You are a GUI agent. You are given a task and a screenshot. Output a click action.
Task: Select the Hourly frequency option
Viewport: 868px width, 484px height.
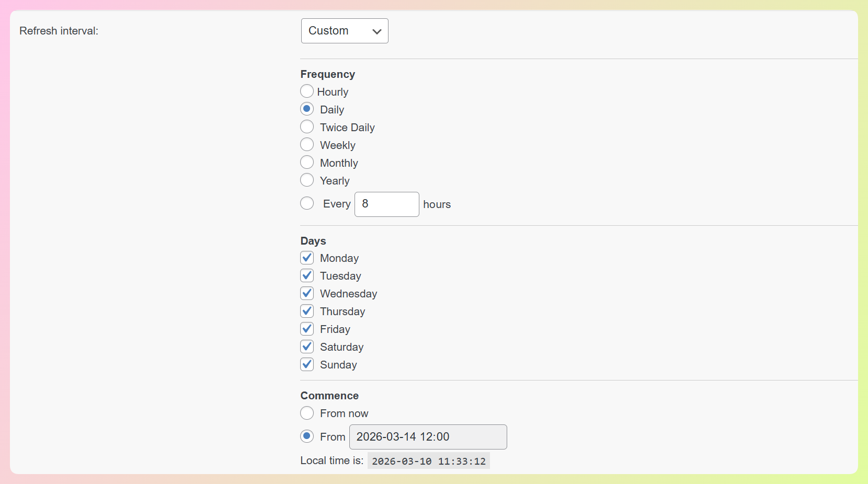pyautogui.click(x=307, y=91)
